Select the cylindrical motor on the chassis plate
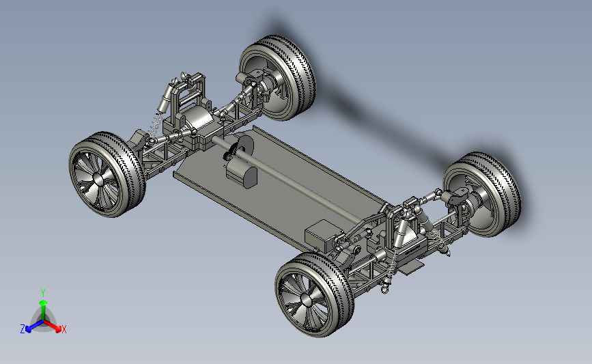The height and width of the screenshot is (364, 592). pyautogui.click(x=242, y=173)
